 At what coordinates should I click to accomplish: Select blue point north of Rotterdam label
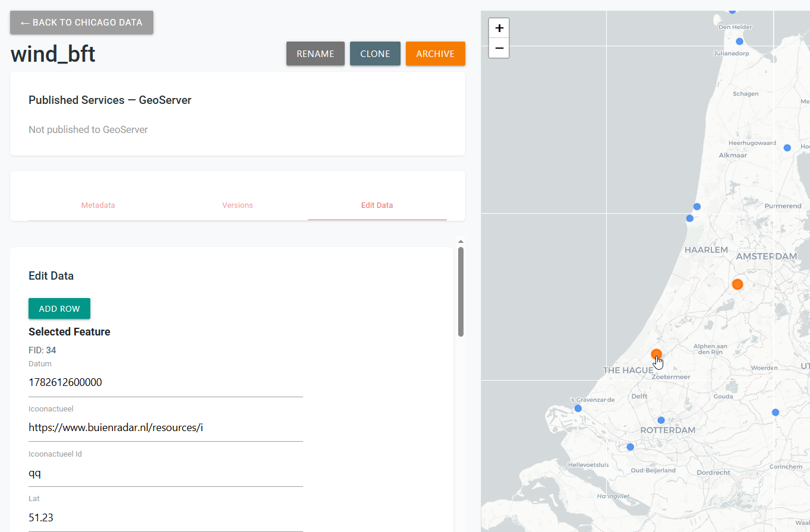point(661,420)
